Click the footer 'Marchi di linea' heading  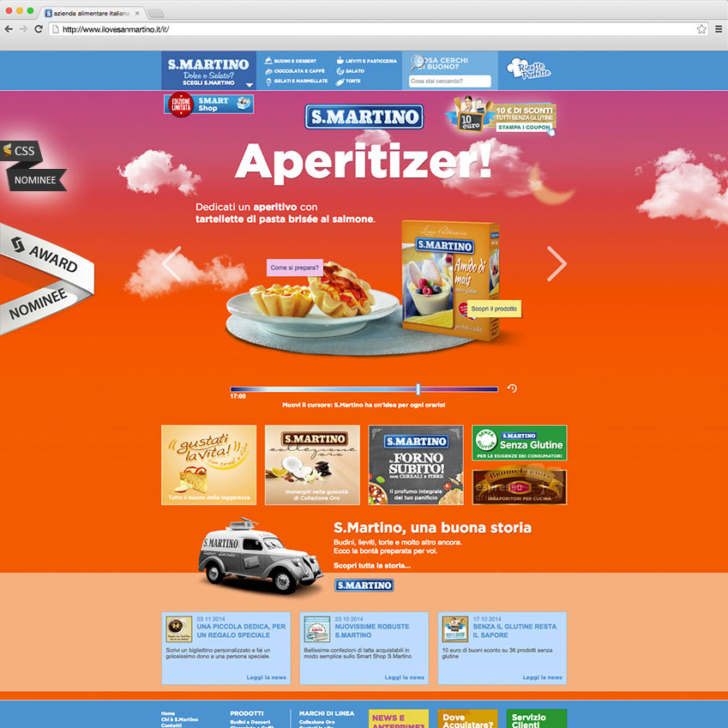click(x=327, y=713)
